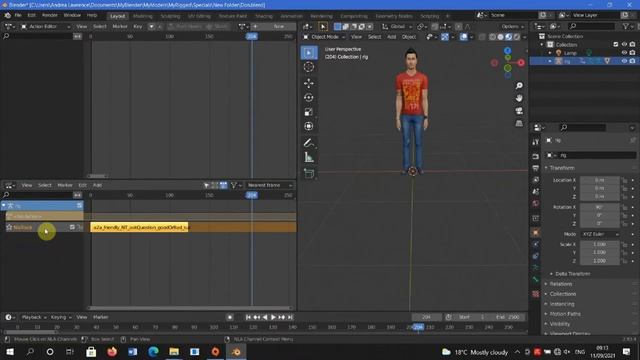The image size is (640, 360).
Task: Click the Options button in viewport header
Action: click(512, 27)
